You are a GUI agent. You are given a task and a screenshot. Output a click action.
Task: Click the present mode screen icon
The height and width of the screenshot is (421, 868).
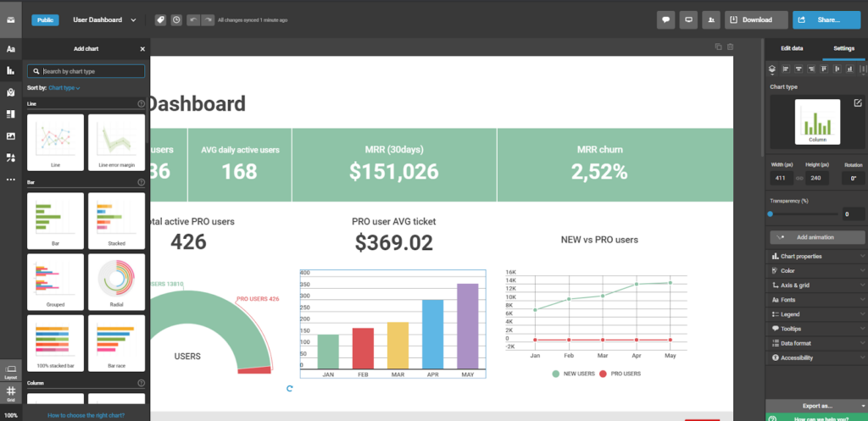[x=689, y=19]
